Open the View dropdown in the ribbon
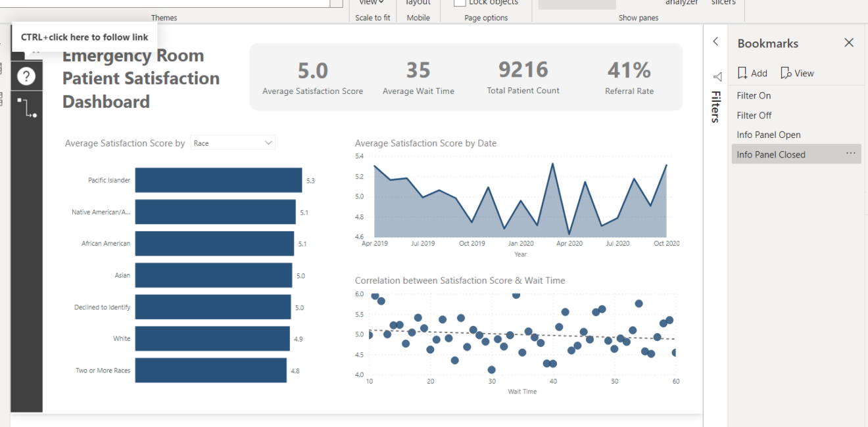 [x=370, y=3]
